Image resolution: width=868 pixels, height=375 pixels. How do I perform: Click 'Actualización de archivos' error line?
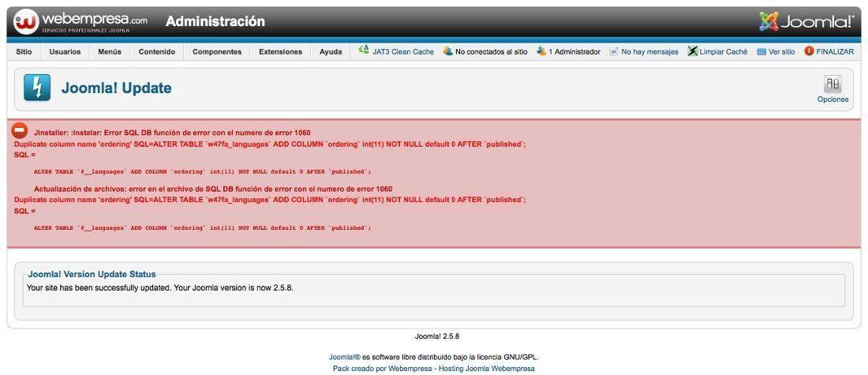[213, 189]
